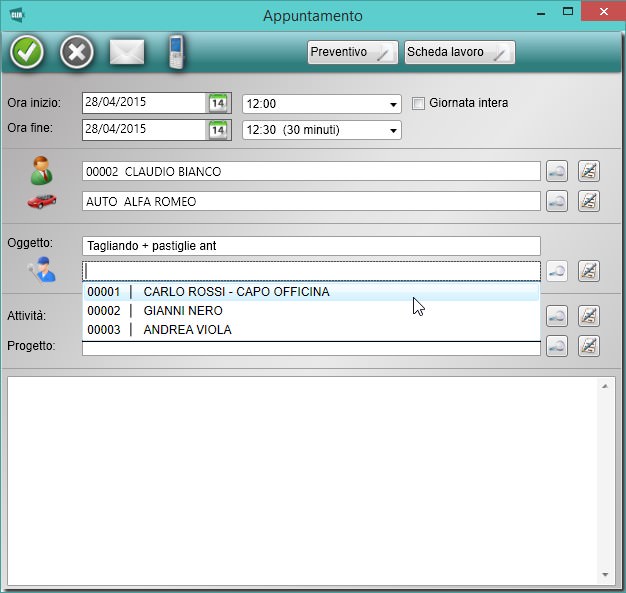Open calendar picker for Ora fine date
The height and width of the screenshot is (593, 626).
[218, 129]
